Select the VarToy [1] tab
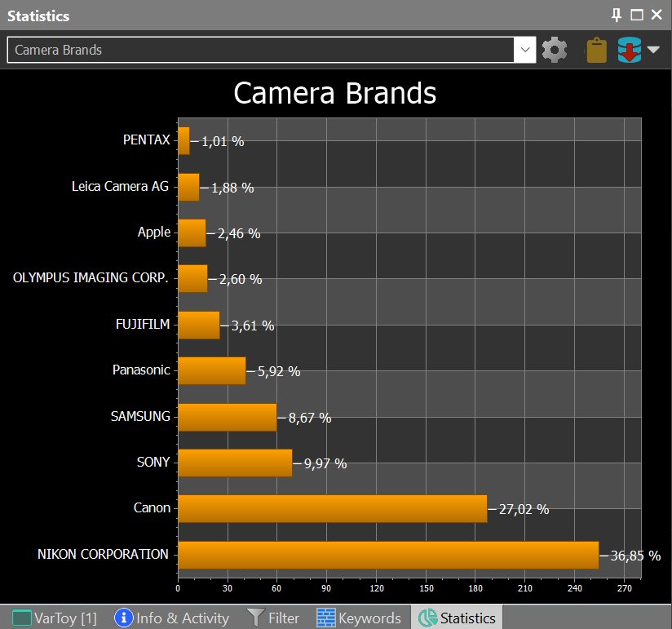This screenshot has width=672, height=629. tap(57, 618)
